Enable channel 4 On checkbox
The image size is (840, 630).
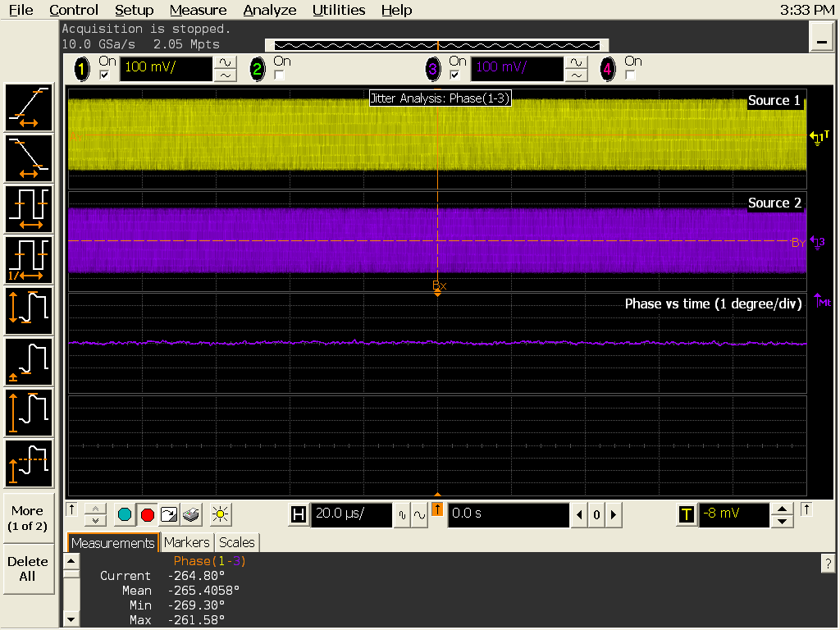click(630, 75)
